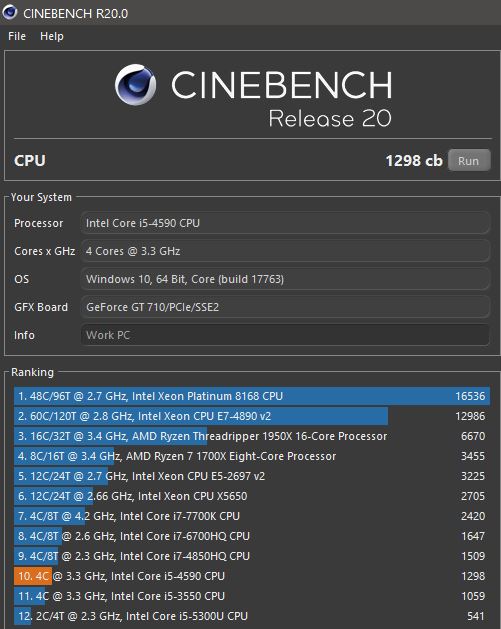
Task: Select the Xeon E7-4890 v2 ranking row
Action: (x=252, y=416)
